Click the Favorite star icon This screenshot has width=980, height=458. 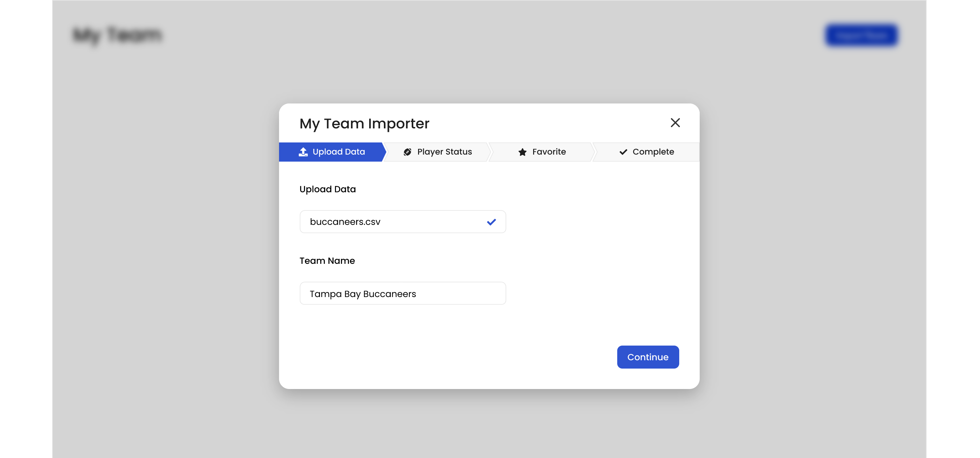pos(522,152)
